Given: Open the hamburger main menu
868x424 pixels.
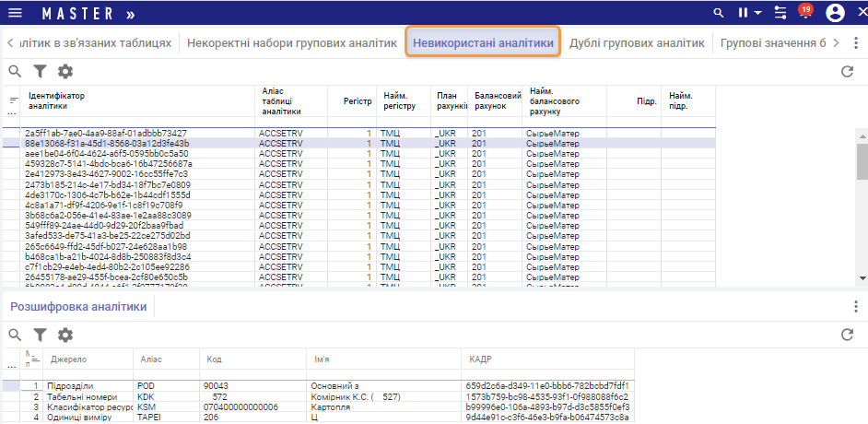Looking at the screenshot, I should pos(15,13).
